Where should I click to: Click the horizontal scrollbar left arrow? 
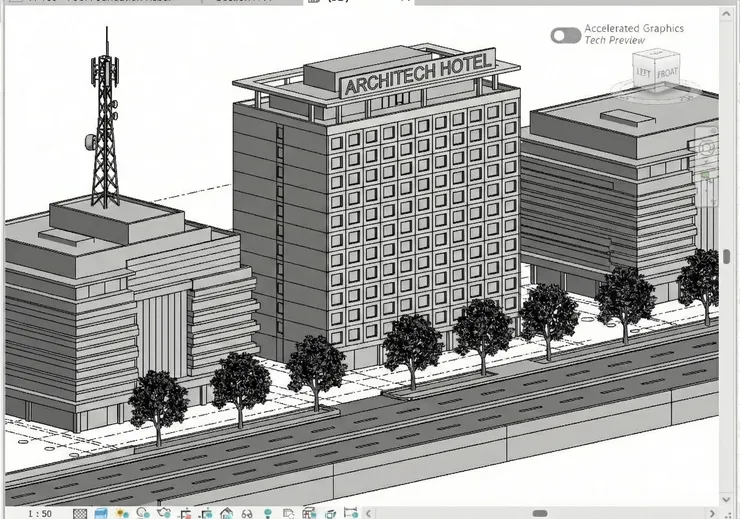pos(369,513)
